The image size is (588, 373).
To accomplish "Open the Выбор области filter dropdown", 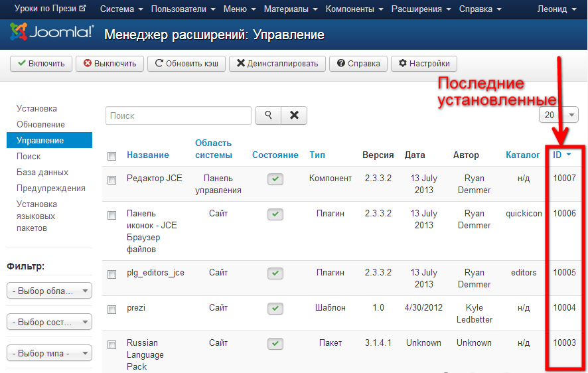I will click(x=49, y=291).
